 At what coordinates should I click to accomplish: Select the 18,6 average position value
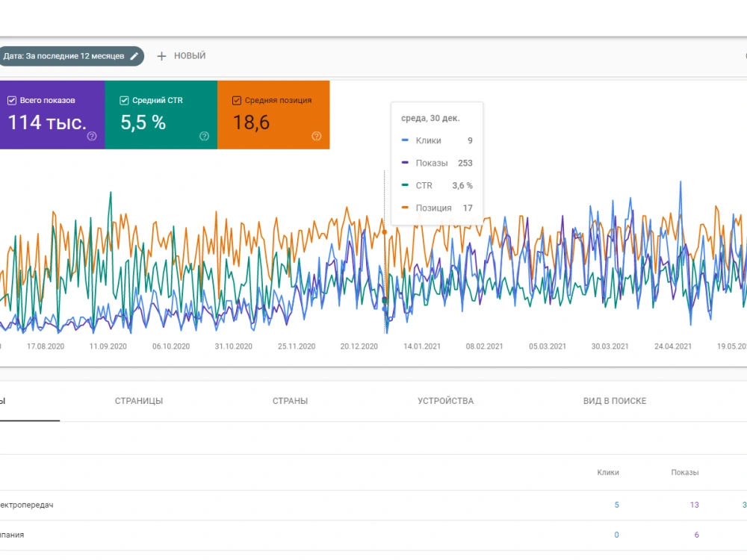(251, 123)
